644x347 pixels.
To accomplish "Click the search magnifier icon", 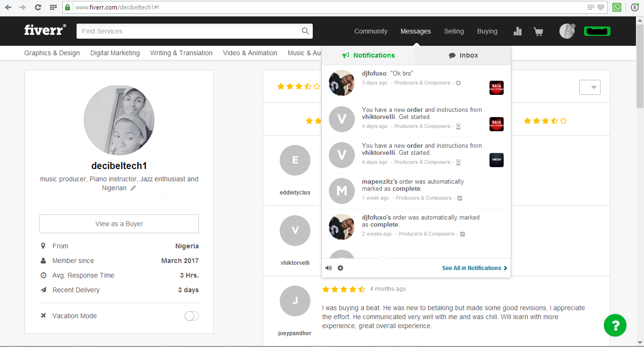I will (306, 31).
